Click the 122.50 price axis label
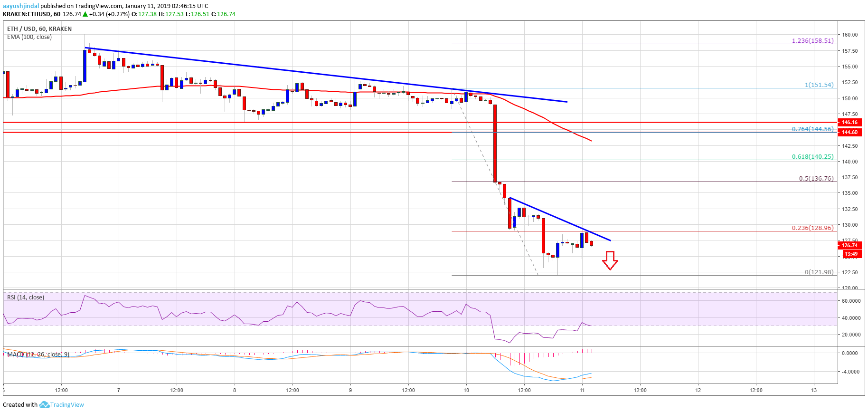Screen dimensions: 868x413 coord(850,272)
